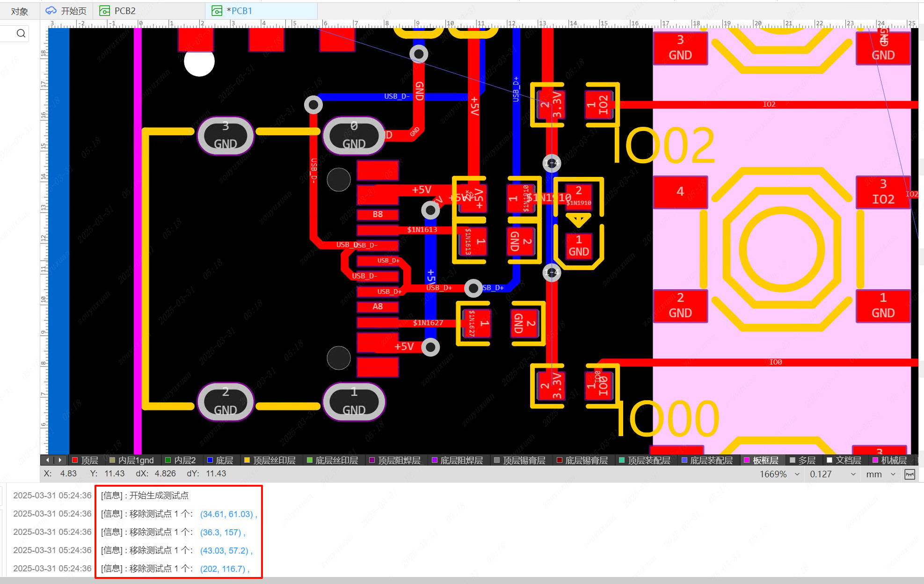
Task: Click the 板框层 magenta color swatch
Action: (747, 460)
